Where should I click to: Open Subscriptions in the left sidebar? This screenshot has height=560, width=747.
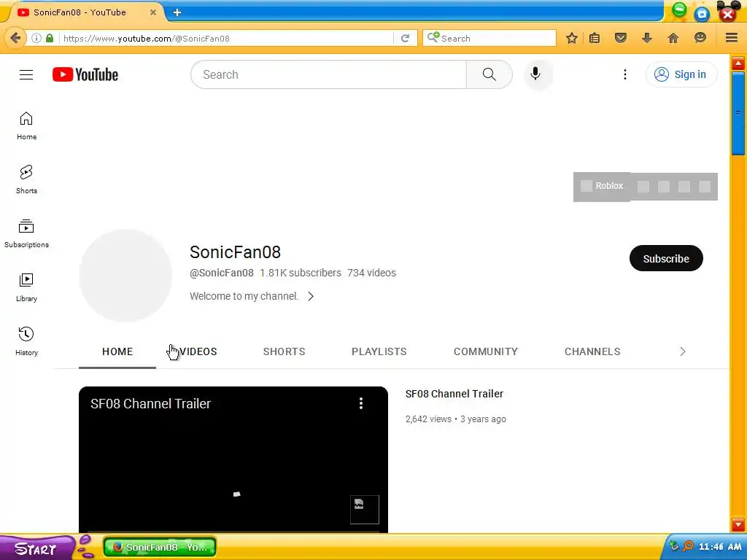pyautogui.click(x=26, y=233)
